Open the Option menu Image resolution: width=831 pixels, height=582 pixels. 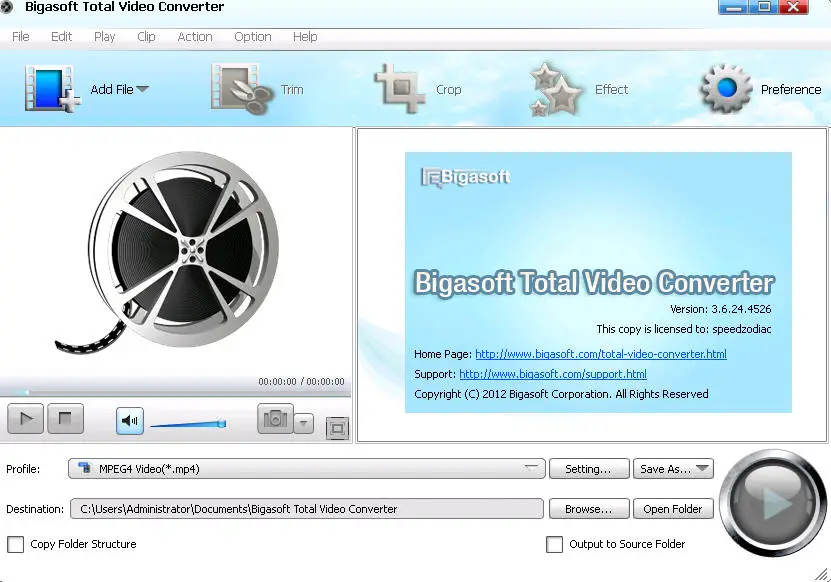pyautogui.click(x=253, y=37)
